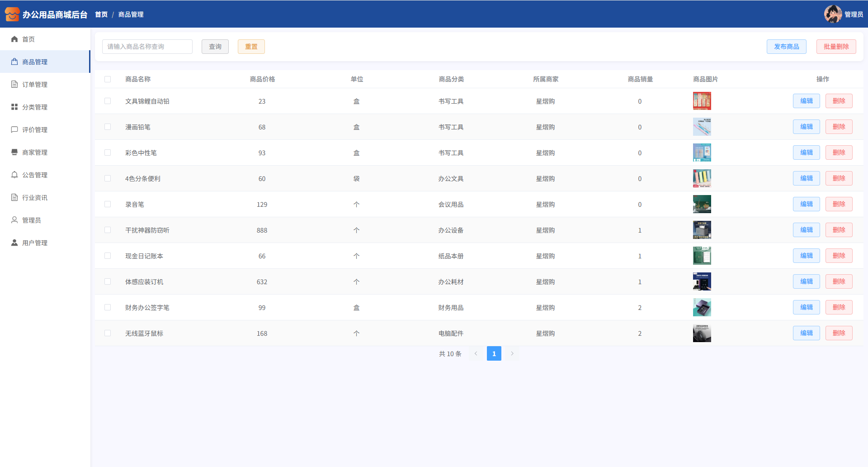
Task: Go to previous page using left chevron
Action: click(476, 354)
